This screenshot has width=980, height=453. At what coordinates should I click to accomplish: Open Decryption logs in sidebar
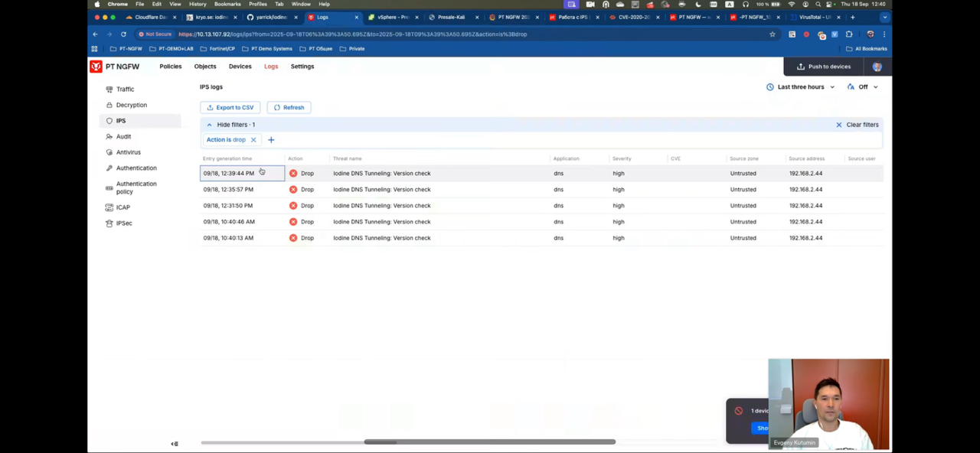click(131, 105)
